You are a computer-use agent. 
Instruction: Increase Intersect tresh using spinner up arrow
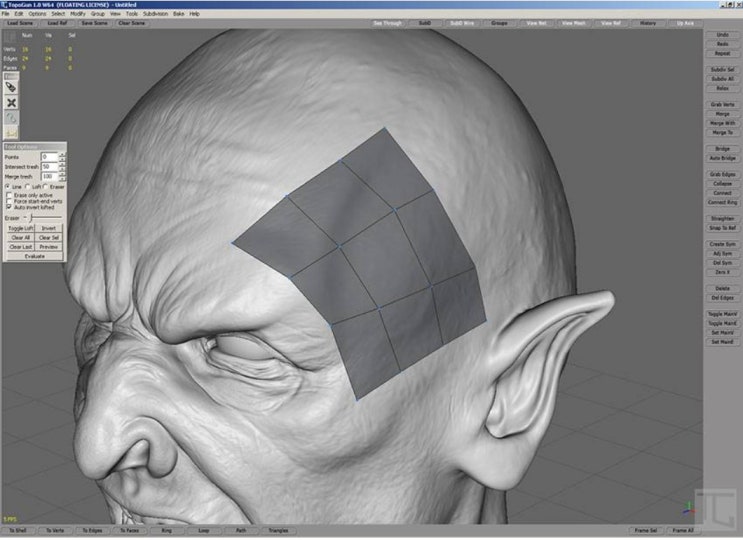62,164
